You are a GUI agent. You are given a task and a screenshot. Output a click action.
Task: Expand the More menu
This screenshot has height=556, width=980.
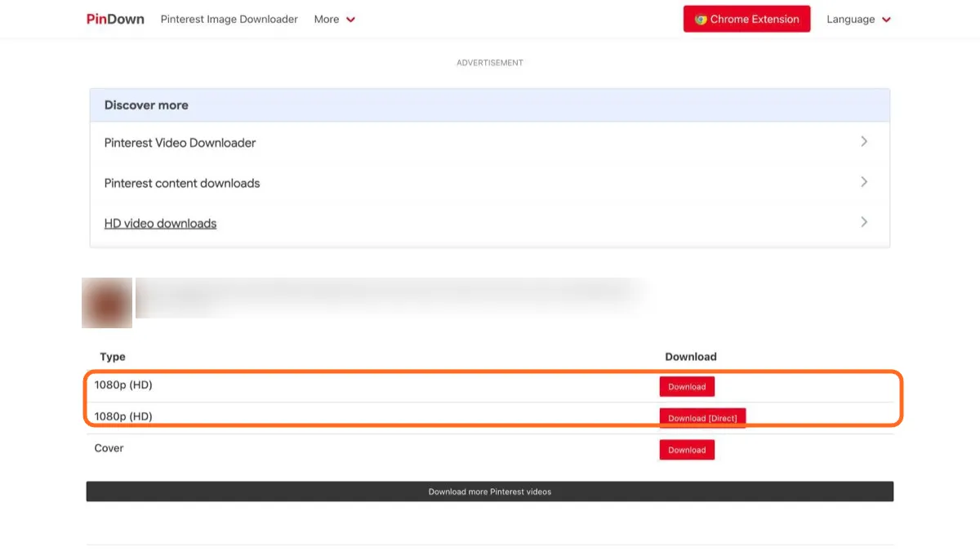[x=335, y=19]
